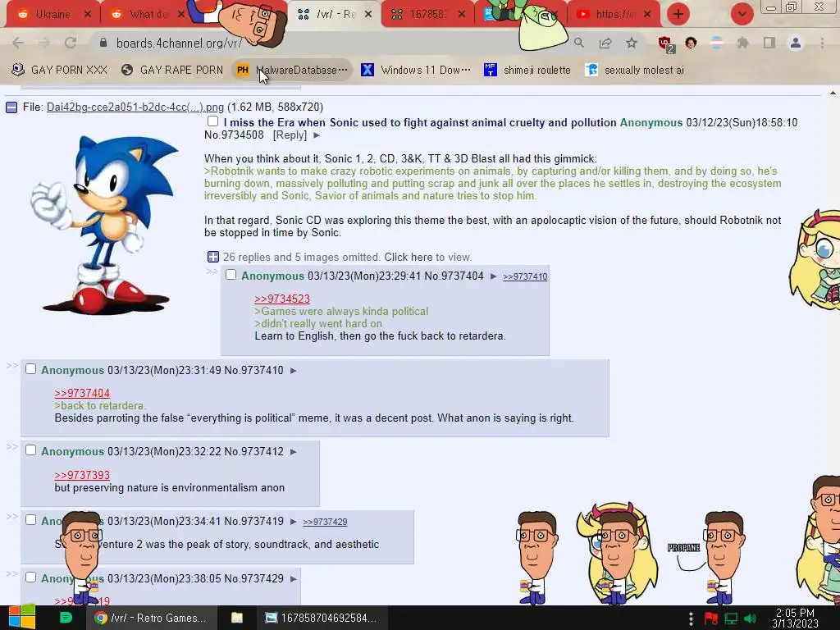The image size is (840, 630).
Task: Enlarge the Sonic image thumbnail
Action: [104, 224]
